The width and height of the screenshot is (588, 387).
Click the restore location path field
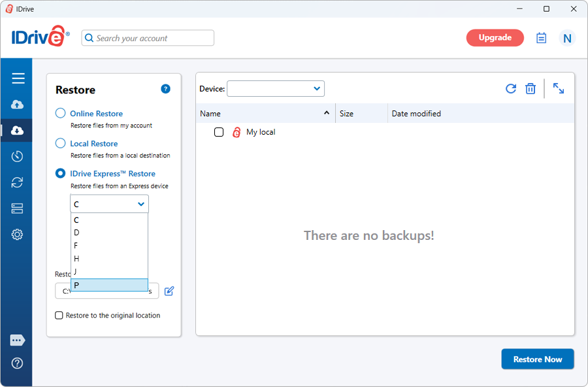pyautogui.click(x=107, y=291)
